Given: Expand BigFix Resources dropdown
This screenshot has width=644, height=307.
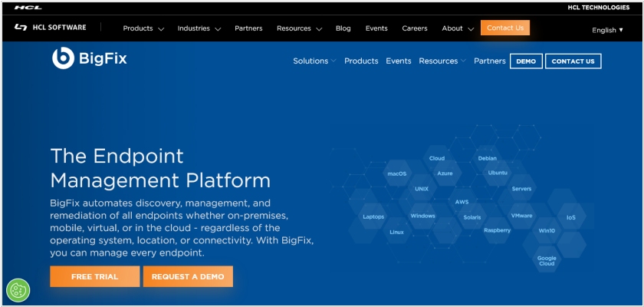Looking at the screenshot, I should [442, 61].
